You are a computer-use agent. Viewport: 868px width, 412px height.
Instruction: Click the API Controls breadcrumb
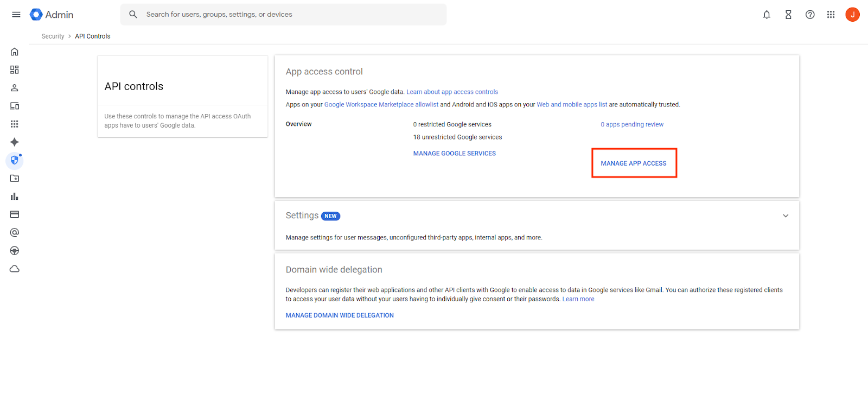[x=93, y=36]
